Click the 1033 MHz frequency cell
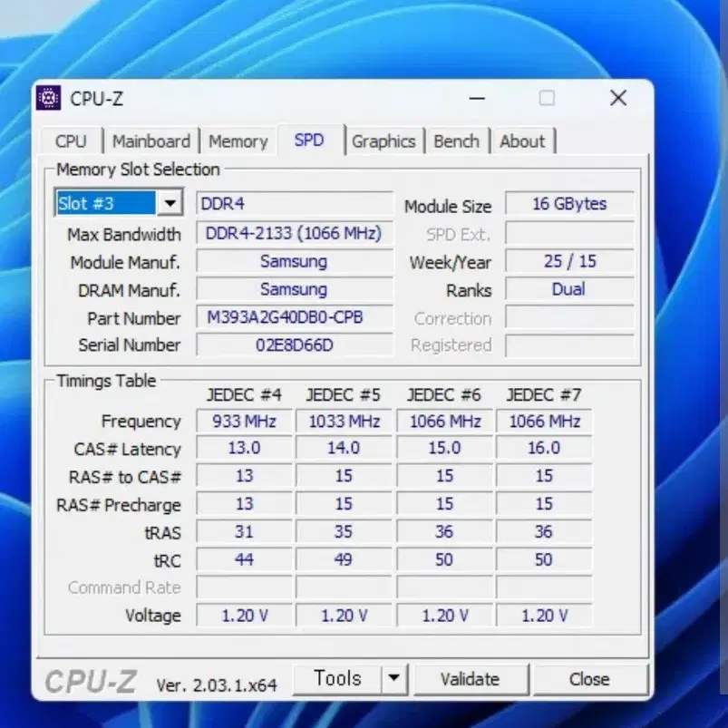The height and width of the screenshot is (728, 728). (344, 422)
